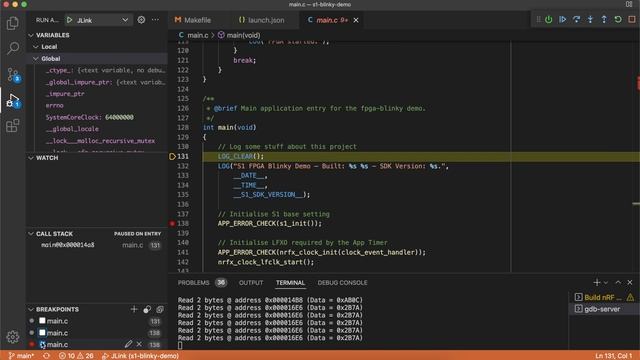The width and height of the screenshot is (640, 360).
Task: Toggle the red breakpoint on line 138 gutter
Action: point(172,224)
